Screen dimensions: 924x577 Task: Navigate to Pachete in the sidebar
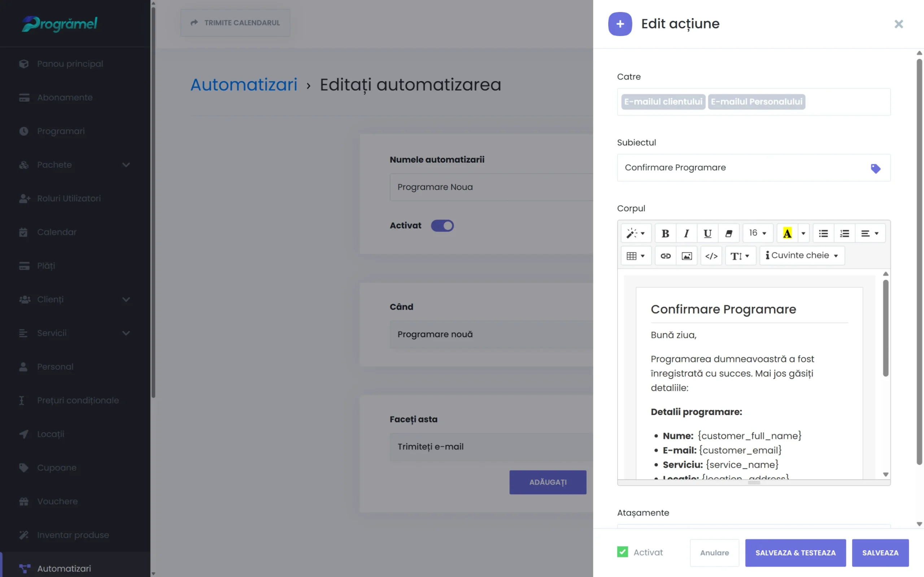point(54,165)
